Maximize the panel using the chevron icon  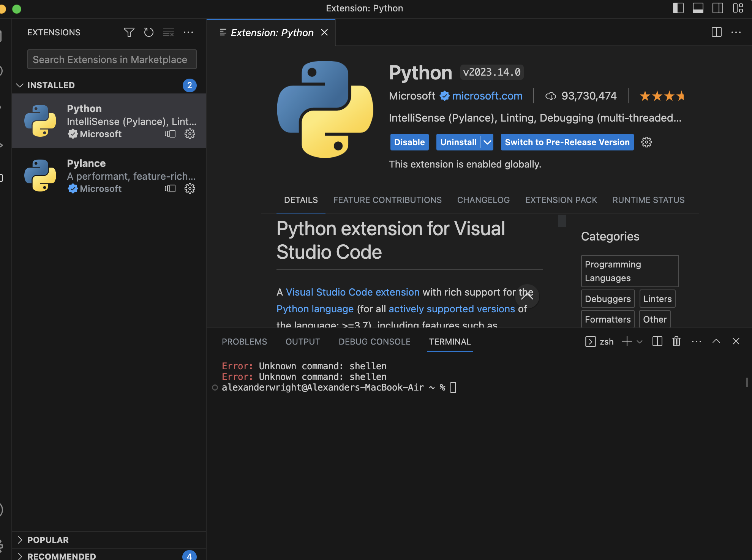pos(716,341)
